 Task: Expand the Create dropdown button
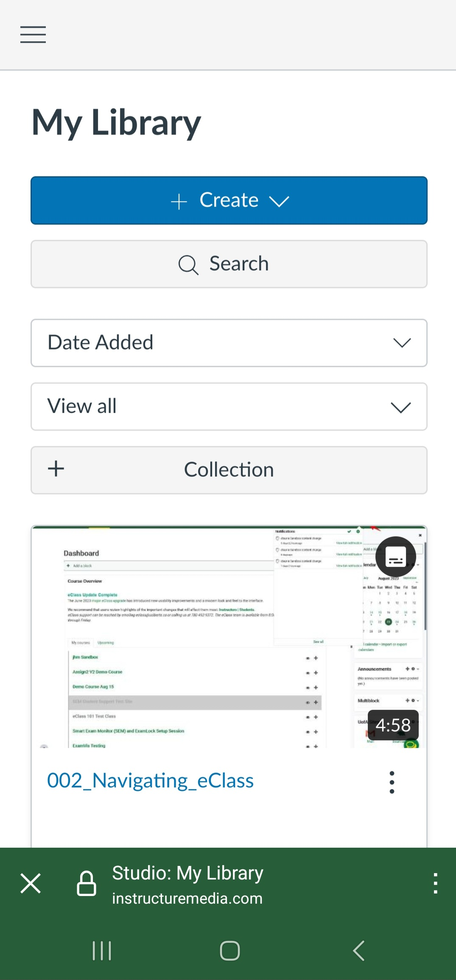tap(229, 200)
